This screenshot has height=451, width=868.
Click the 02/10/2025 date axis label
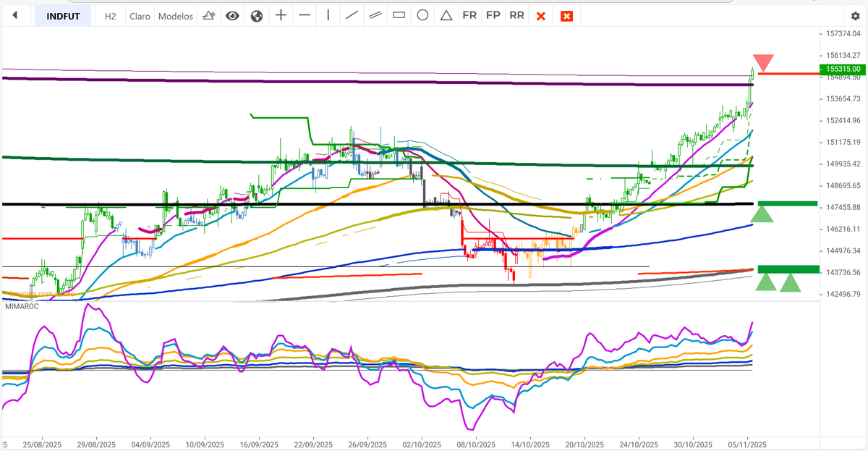coord(422,444)
